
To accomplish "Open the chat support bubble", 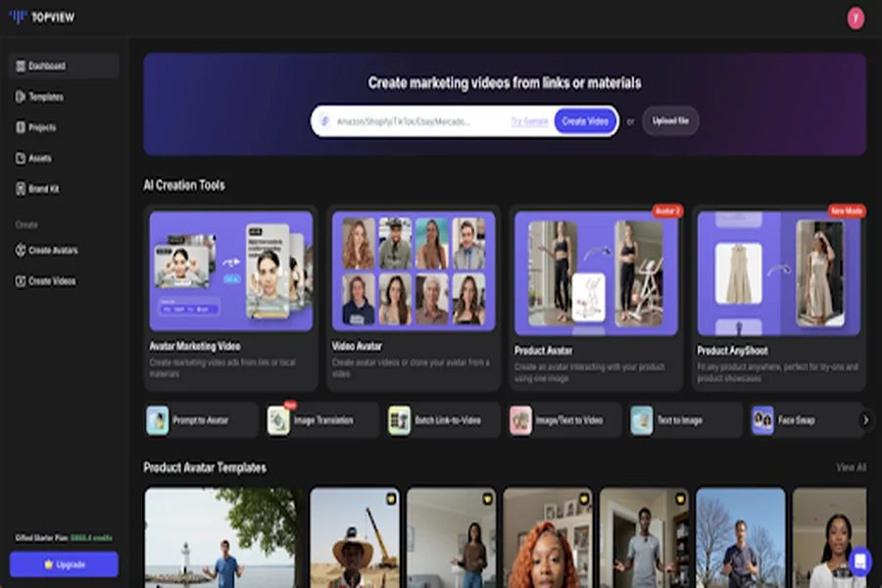I will coord(860,561).
